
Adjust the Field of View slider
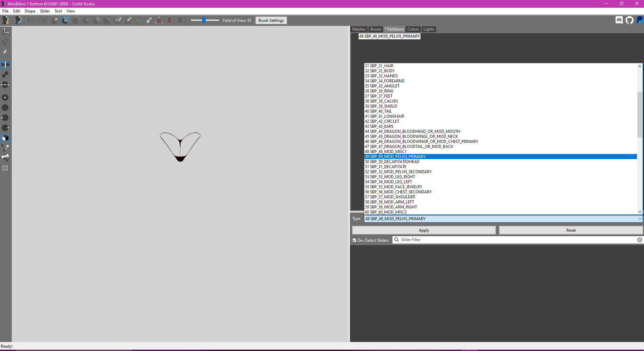tap(205, 21)
